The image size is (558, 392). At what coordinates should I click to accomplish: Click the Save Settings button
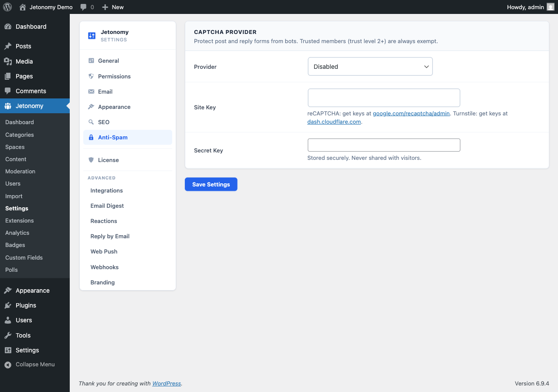[211, 184]
